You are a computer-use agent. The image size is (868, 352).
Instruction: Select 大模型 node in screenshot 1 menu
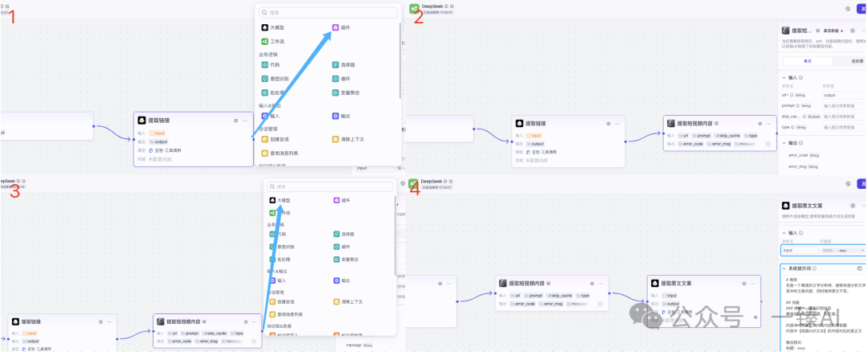pyautogui.click(x=273, y=27)
